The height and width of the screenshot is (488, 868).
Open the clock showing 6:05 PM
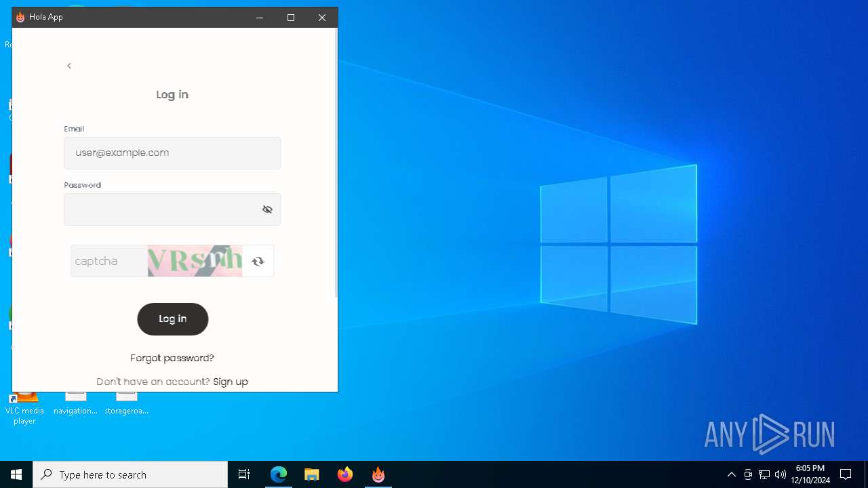[x=810, y=474]
